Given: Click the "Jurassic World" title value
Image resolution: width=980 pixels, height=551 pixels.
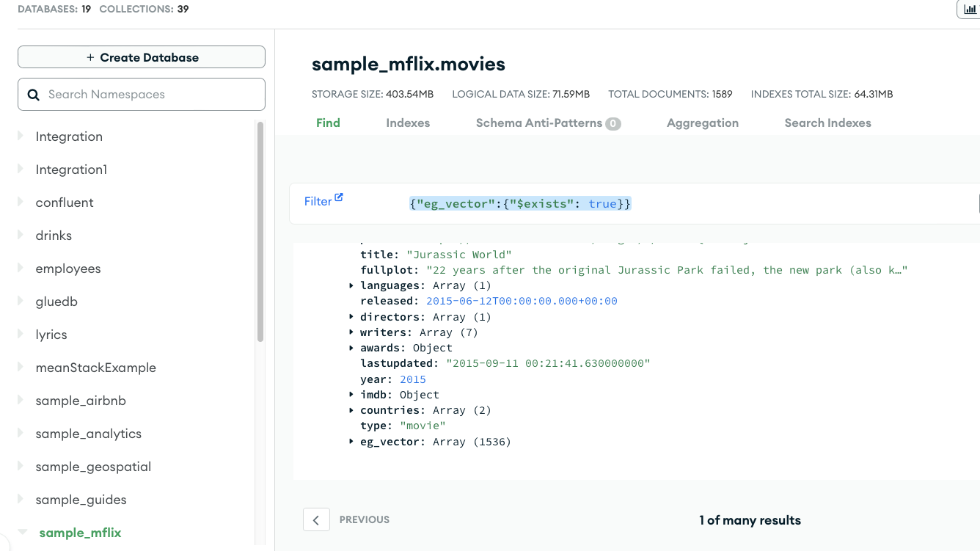Looking at the screenshot, I should [x=459, y=255].
